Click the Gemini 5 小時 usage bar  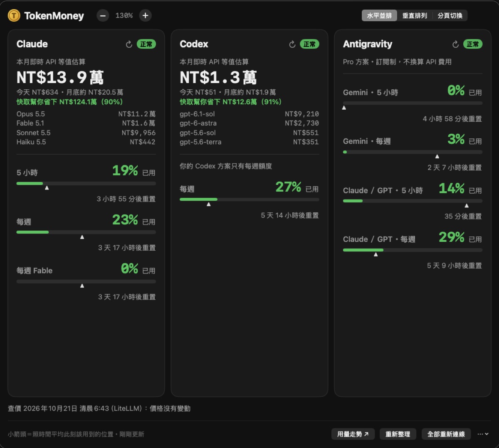pos(413,103)
